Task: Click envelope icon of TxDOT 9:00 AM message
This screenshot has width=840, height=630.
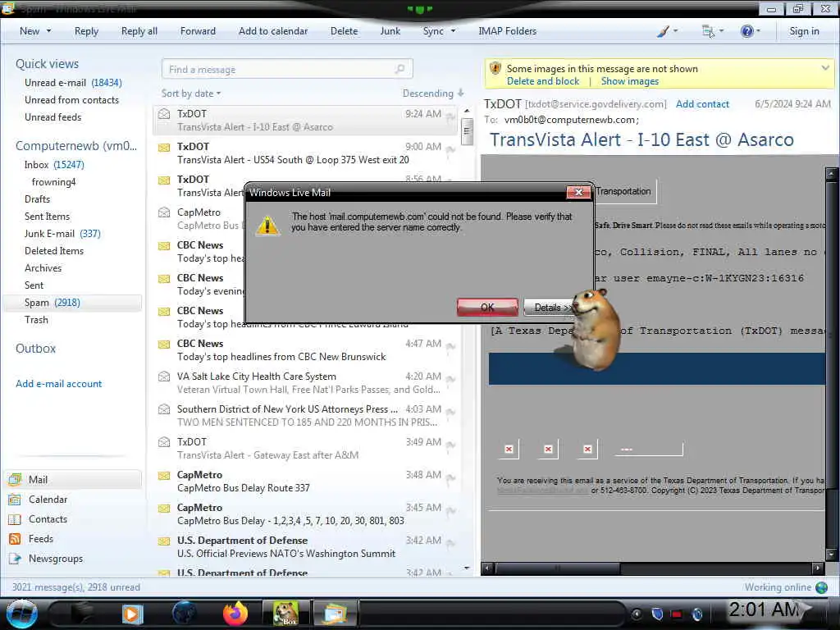Action: (x=164, y=147)
